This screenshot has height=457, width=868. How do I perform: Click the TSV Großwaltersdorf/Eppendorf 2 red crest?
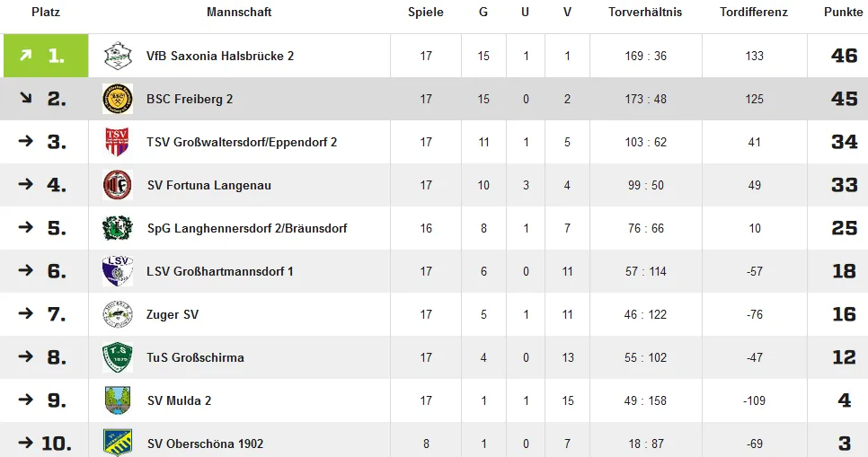point(118,142)
